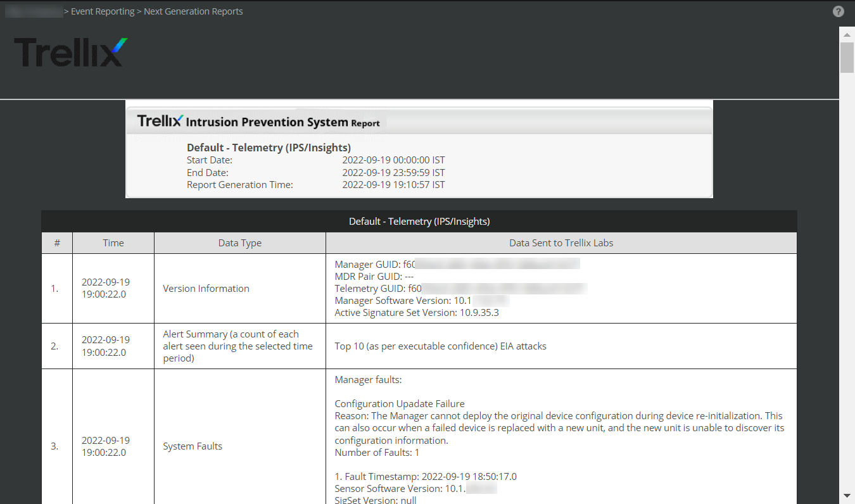Click the 'Manager faults:' text
855x504 pixels.
click(369, 380)
